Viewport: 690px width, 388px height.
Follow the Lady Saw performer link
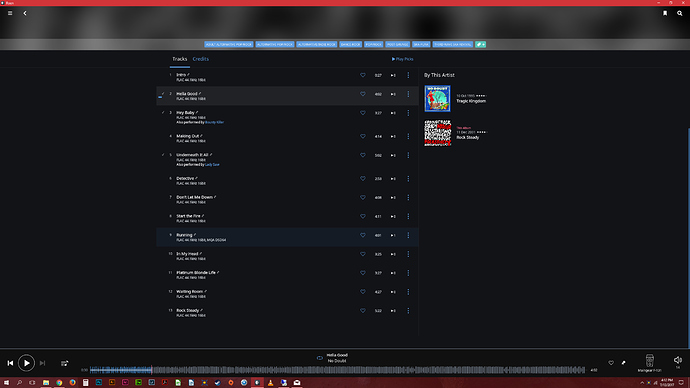(212, 165)
